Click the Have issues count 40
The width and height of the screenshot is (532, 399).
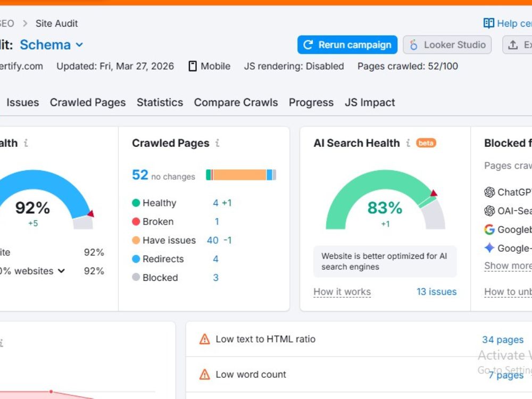(x=213, y=240)
